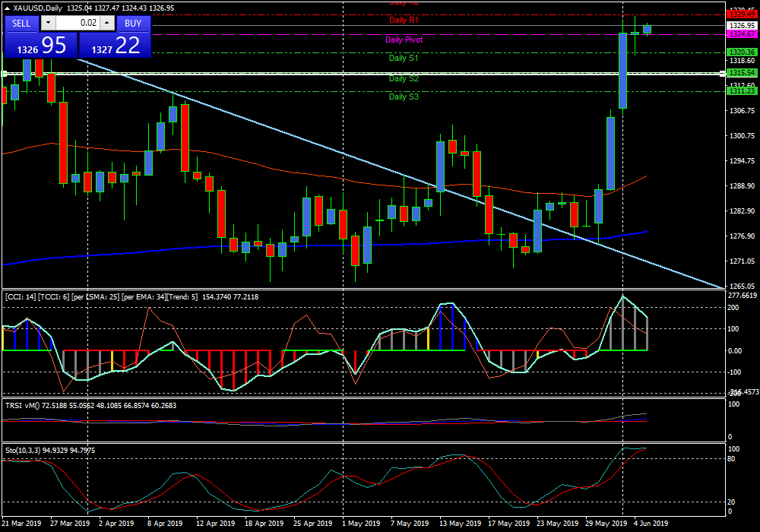Click the 1326 95 sell price tile

click(40, 45)
